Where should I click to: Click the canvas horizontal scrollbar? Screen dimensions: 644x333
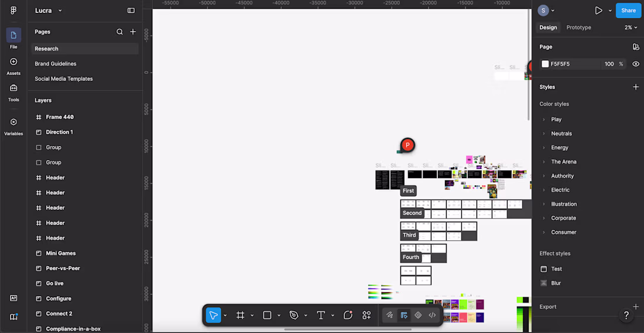[x=348, y=329]
